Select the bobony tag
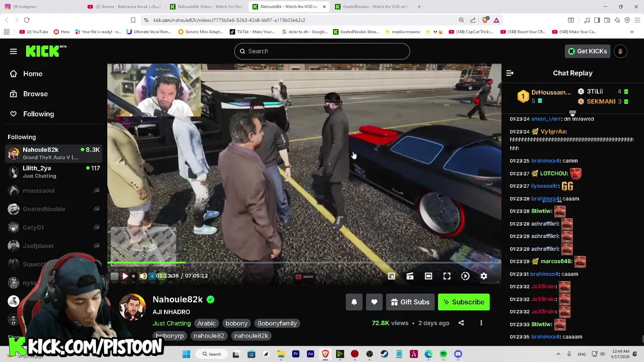The width and height of the screenshot is (644, 362). coord(236,323)
